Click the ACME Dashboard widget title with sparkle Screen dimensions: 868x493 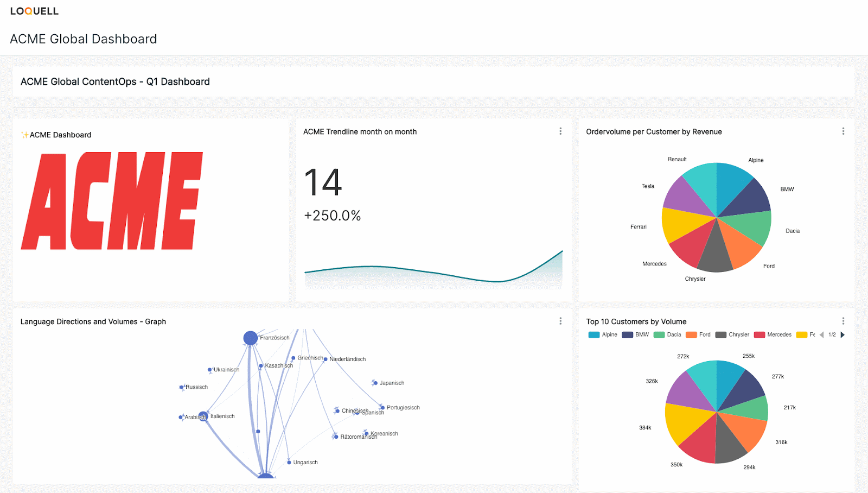coord(56,135)
